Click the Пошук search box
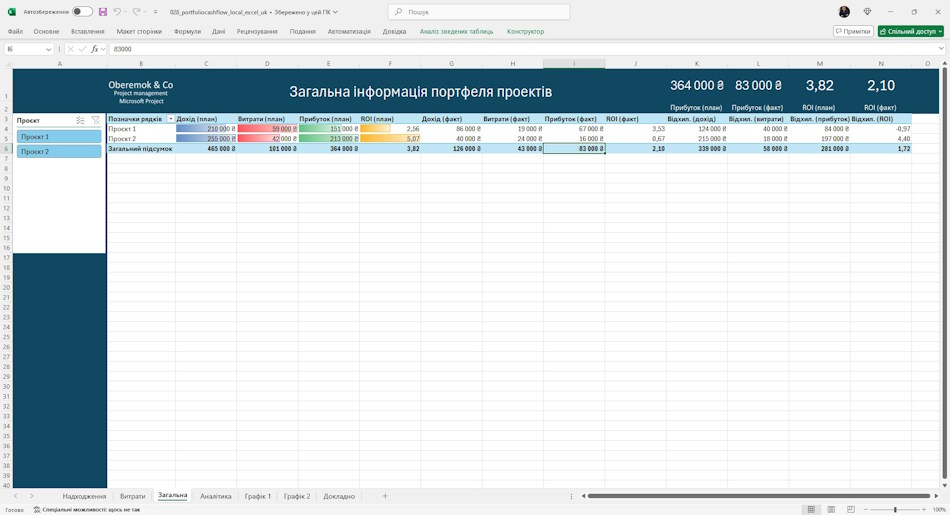This screenshot has height=515, width=950. tap(479, 12)
